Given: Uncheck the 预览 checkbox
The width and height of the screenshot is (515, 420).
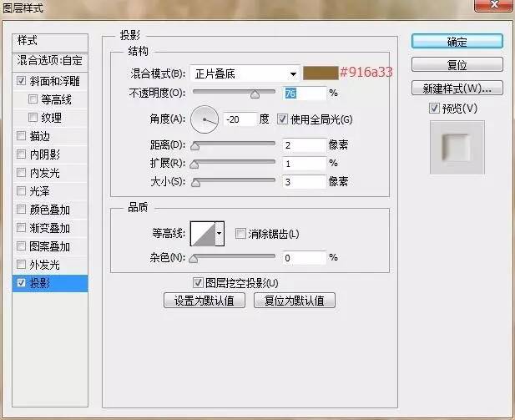Looking at the screenshot, I should click(433, 109).
